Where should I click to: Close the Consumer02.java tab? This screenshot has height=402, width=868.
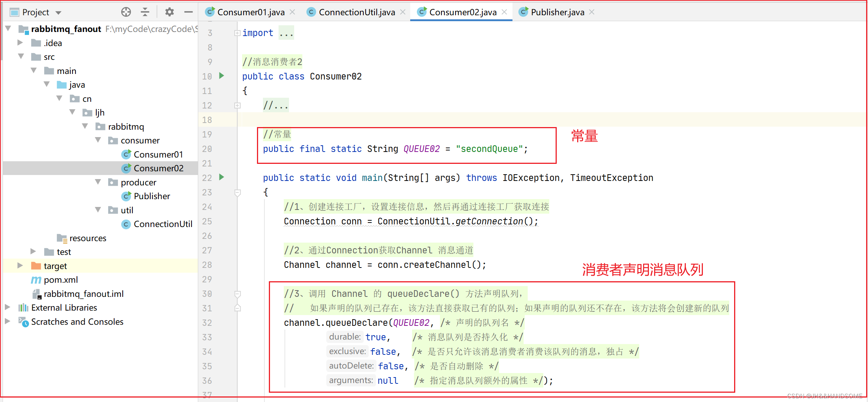504,12
